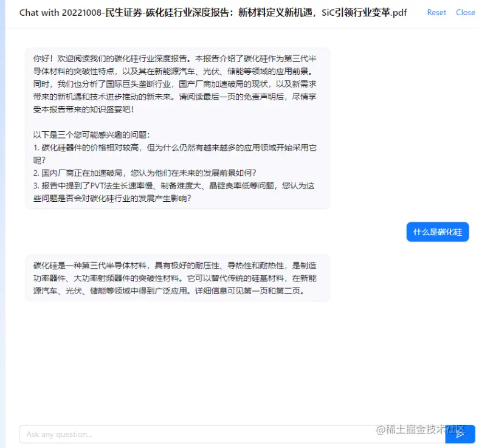Click the Reset link
This screenshot has width=479, height=448.
pos(436,13)
